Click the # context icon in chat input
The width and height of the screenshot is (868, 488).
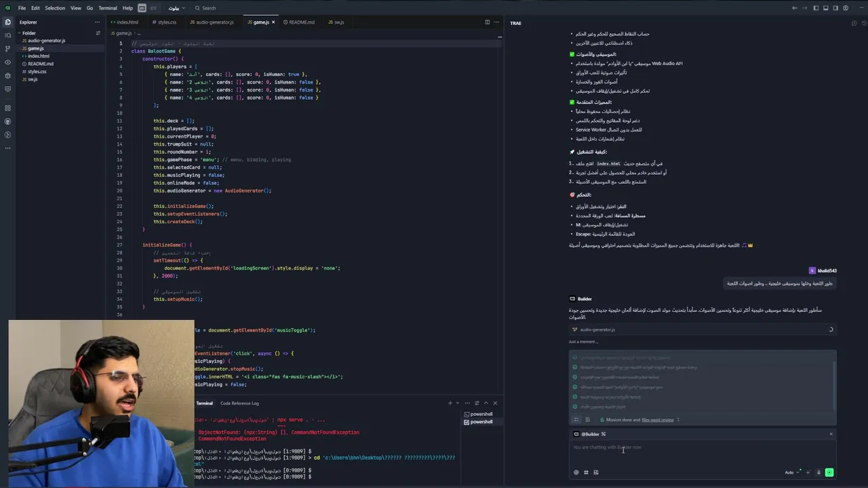[x=586, y=472]
